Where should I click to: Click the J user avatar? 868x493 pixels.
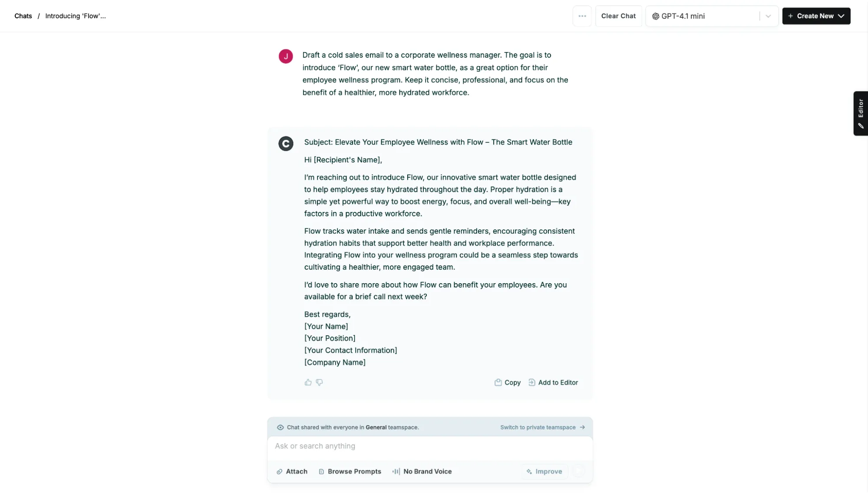pos(286,56)
